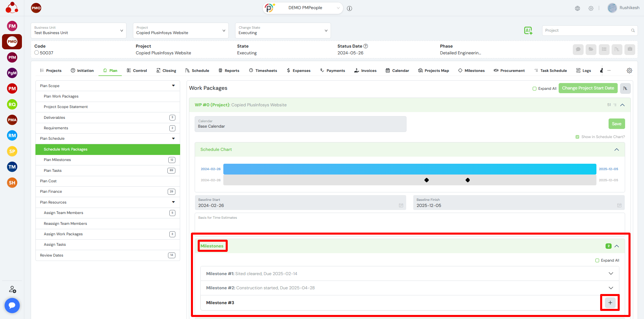
Task: Switch to the Timesheets tab
Action: [x=263, y=71]
